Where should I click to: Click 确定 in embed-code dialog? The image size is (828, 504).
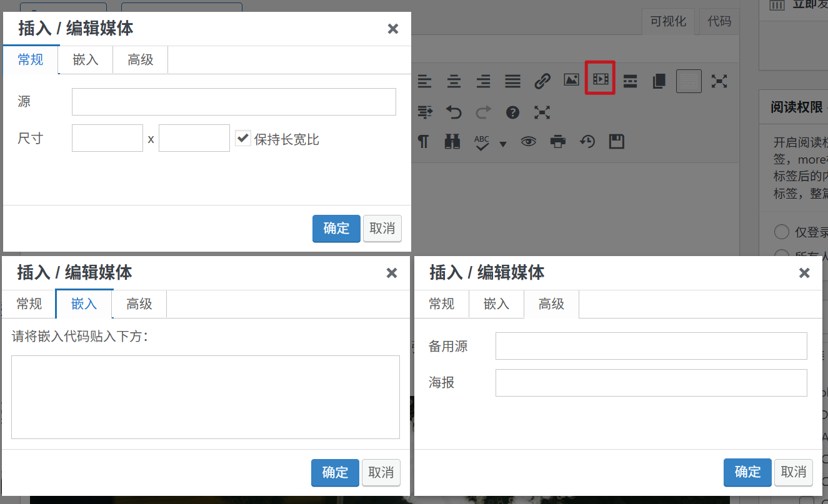335,473
